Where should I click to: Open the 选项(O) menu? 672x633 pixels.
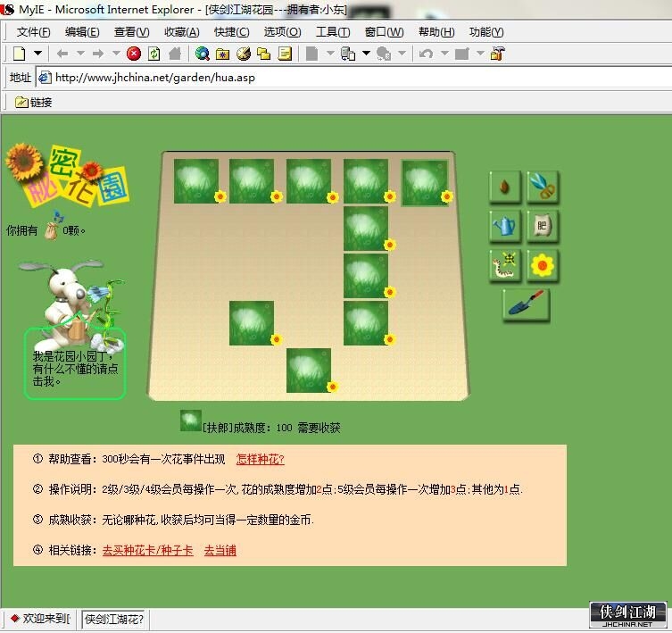click(282, 32)
